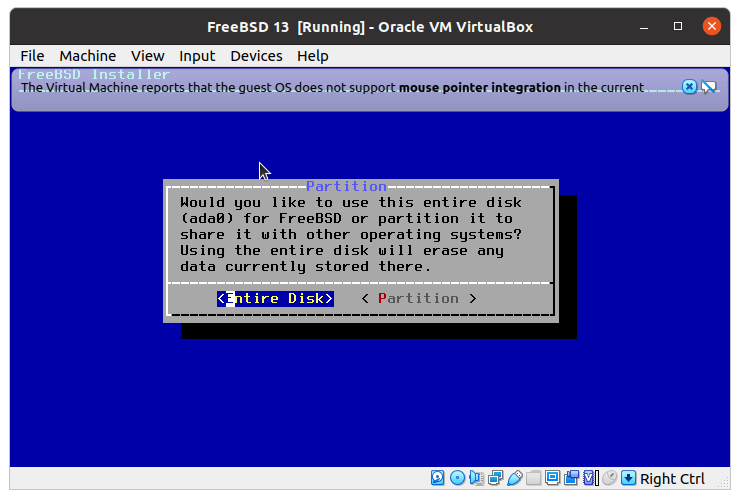Close the FreeBSD 13 VM window
Viewport: 740px width, 499px height.
(711, 26)
